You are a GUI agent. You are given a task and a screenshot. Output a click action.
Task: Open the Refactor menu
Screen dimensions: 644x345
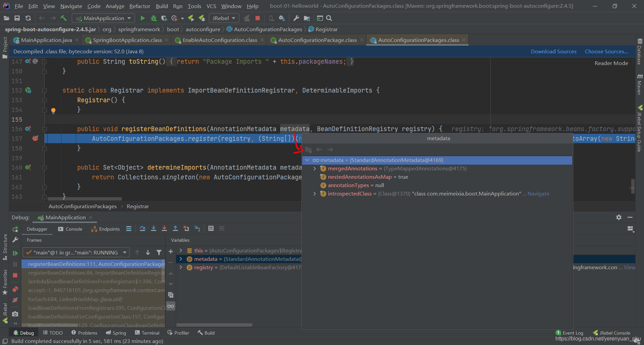tap(140, 6)
